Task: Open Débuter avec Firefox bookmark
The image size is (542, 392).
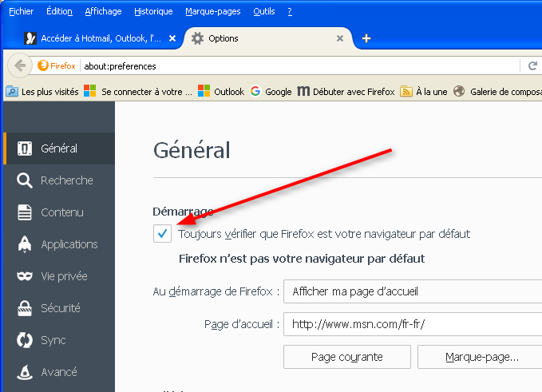Action: click(x=346, y=92)
